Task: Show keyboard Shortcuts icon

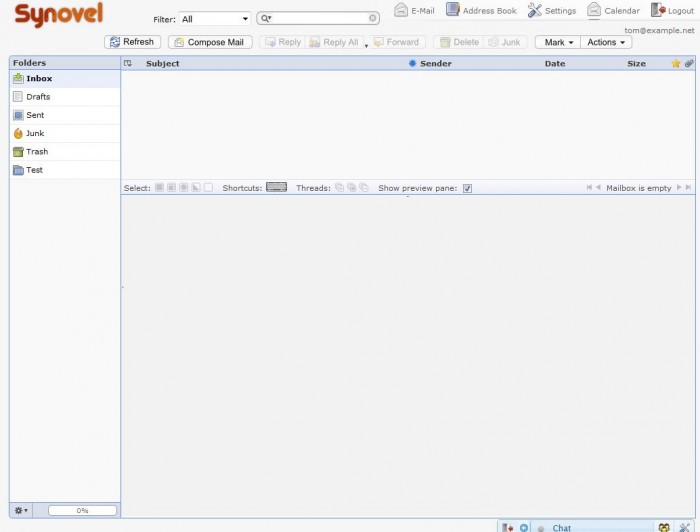Action: tap(276, 187)
